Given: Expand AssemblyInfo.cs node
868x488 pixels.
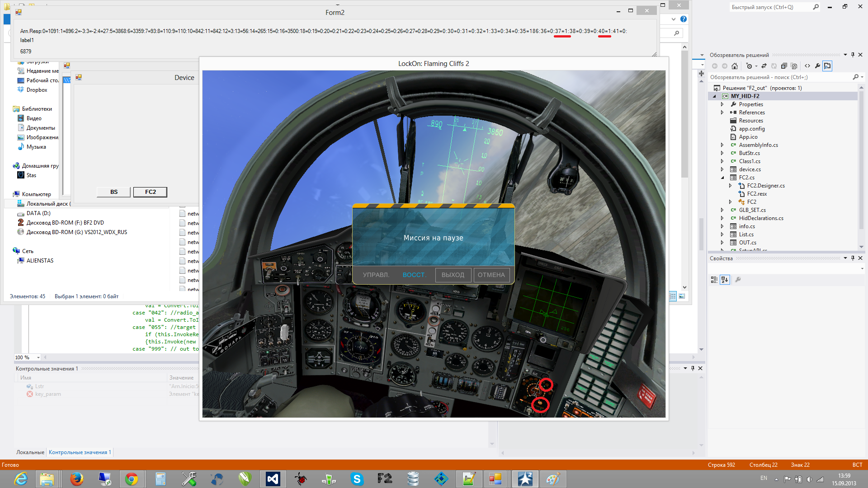Looking at the screenshot, I should (722, 145).
